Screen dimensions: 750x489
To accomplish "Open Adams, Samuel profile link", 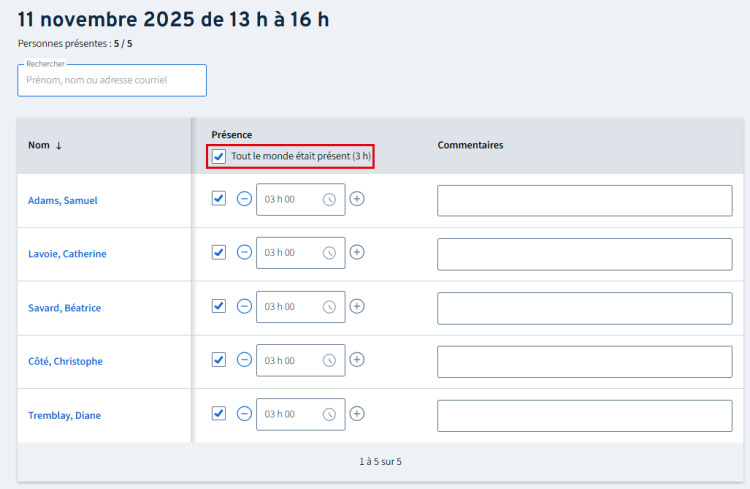I will pyautogui.click(x=62, y=200).
